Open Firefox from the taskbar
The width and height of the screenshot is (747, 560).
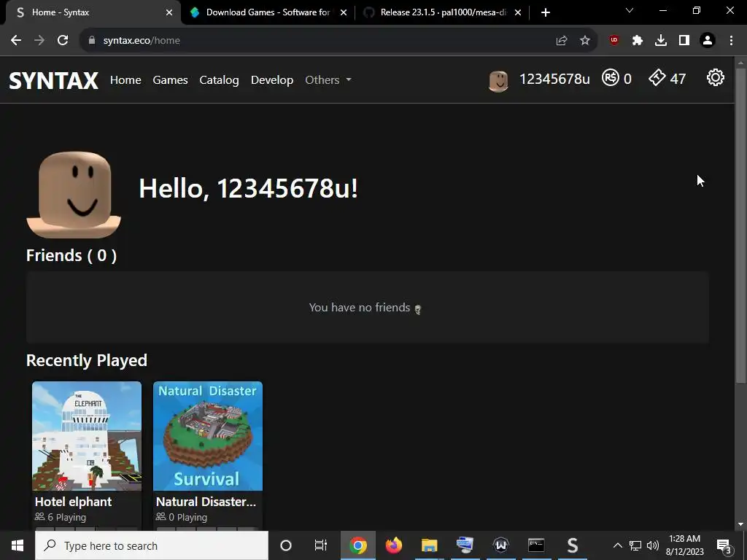tap(393, 545)
